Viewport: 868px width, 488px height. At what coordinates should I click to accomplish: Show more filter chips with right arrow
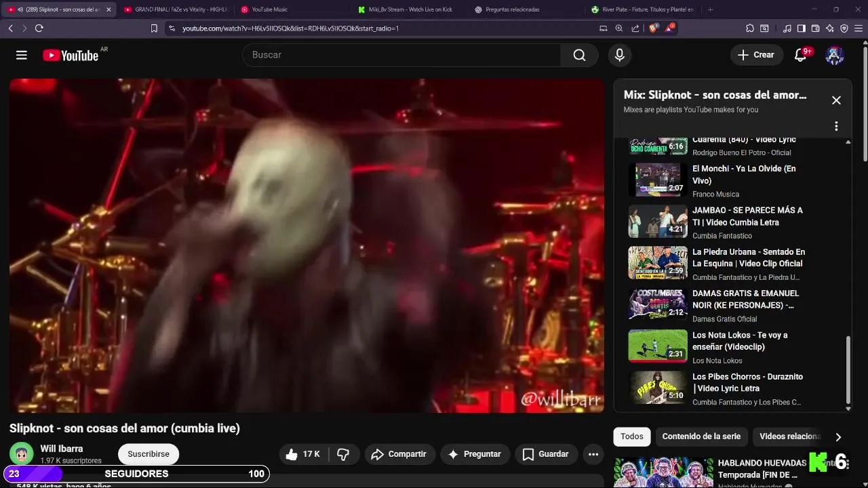point(838,437)
